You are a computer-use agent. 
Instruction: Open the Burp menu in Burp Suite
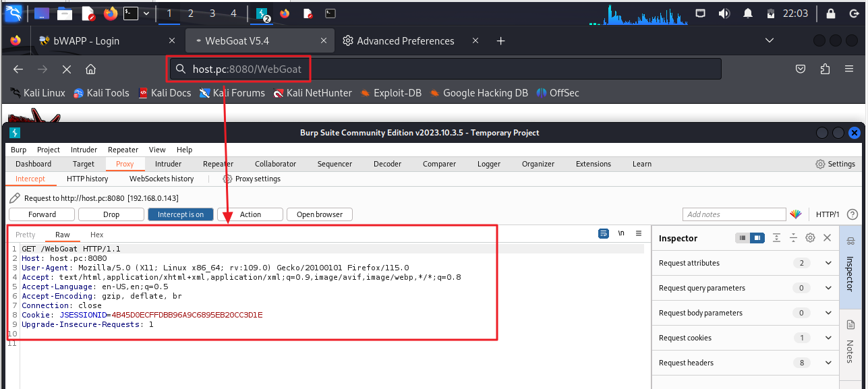tap(19, 150)
